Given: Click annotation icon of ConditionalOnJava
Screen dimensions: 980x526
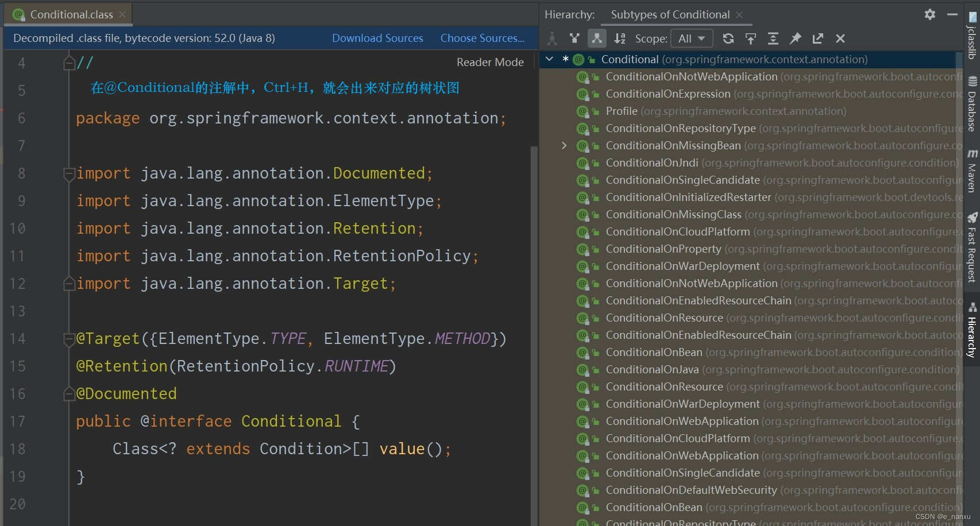Looking at the screenshot, I should (582, 369).
